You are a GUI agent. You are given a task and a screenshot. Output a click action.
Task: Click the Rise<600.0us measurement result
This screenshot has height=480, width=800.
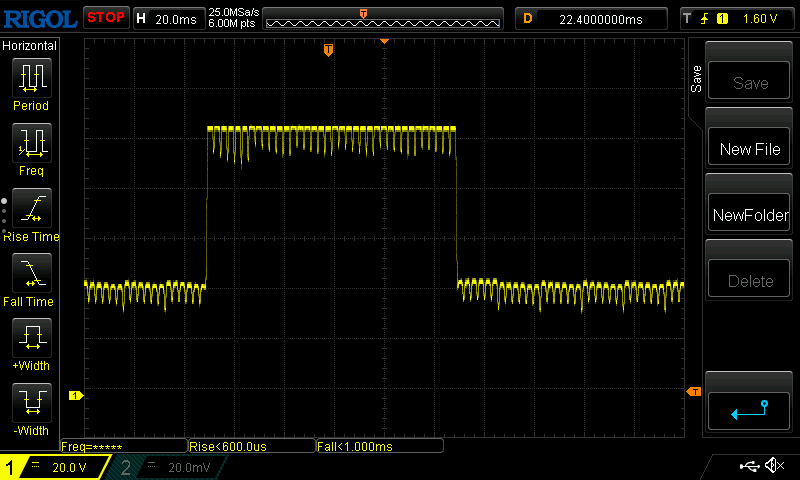[252, 446]
